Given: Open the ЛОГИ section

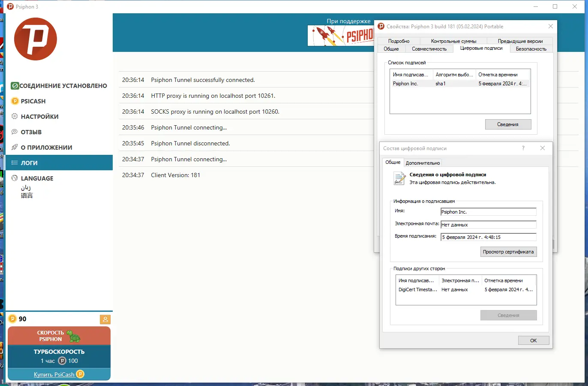Looking at the screenshot, I should tap(59, 163).
